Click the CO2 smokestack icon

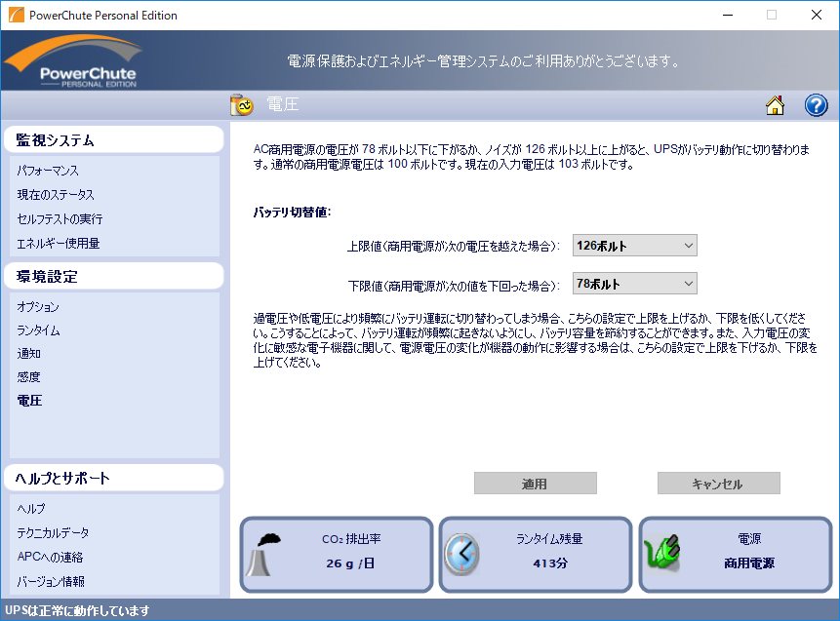coord(264,555)
